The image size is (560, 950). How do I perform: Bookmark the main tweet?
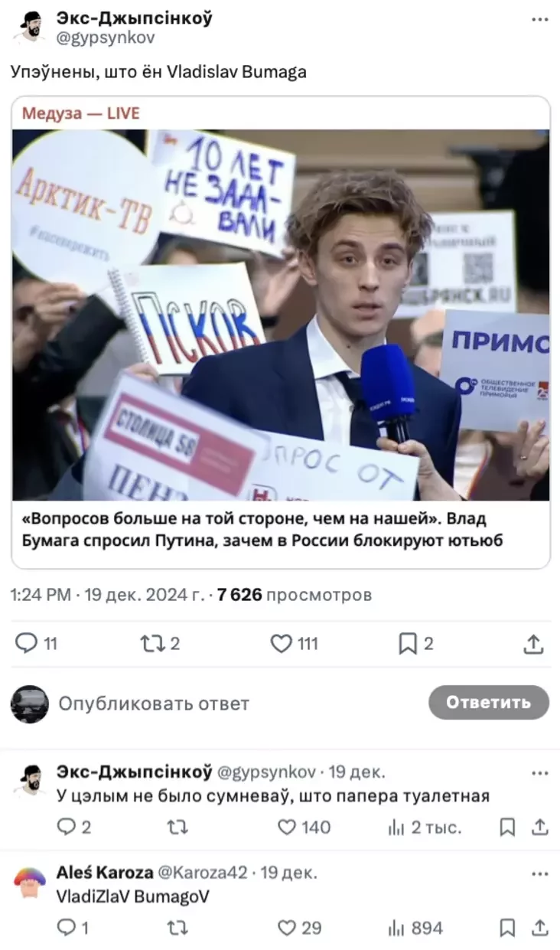pyautogui.click(x=416, y=644)
